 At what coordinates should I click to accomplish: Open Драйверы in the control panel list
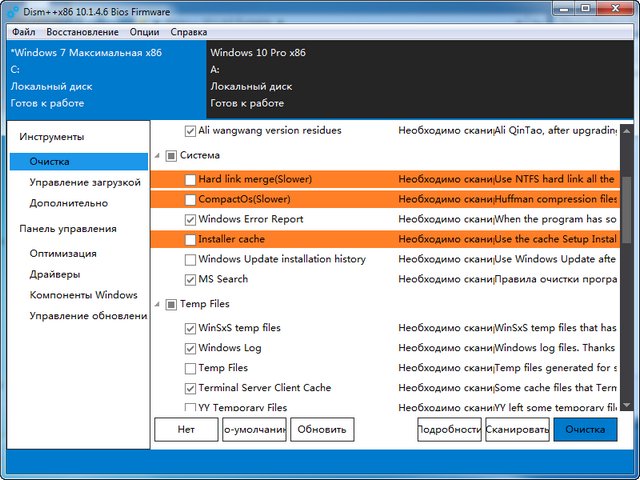click(x=55, y=274)
